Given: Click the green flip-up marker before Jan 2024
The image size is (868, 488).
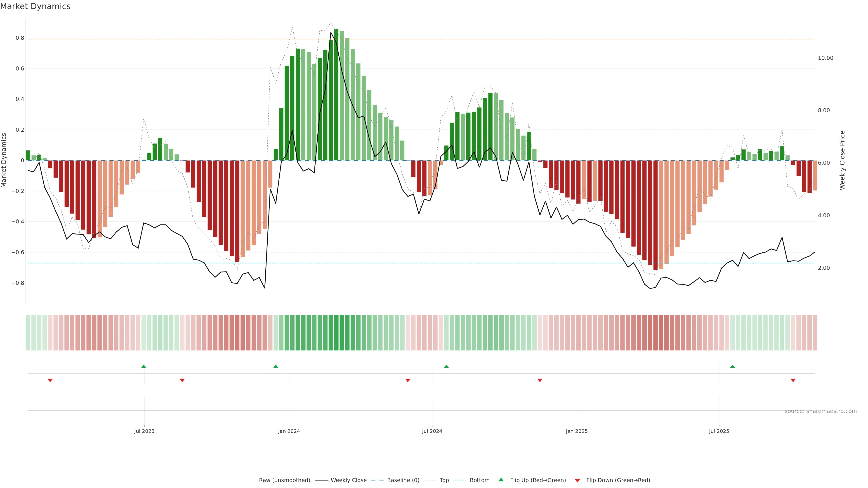Looking at the screenshot, I should (276, 366).
